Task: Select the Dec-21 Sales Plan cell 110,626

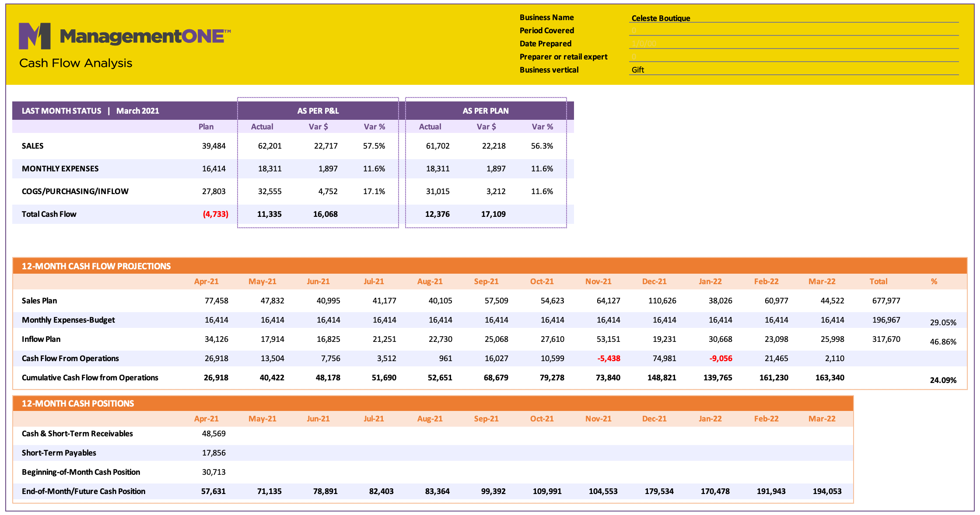Action: (x=662, y=301)
